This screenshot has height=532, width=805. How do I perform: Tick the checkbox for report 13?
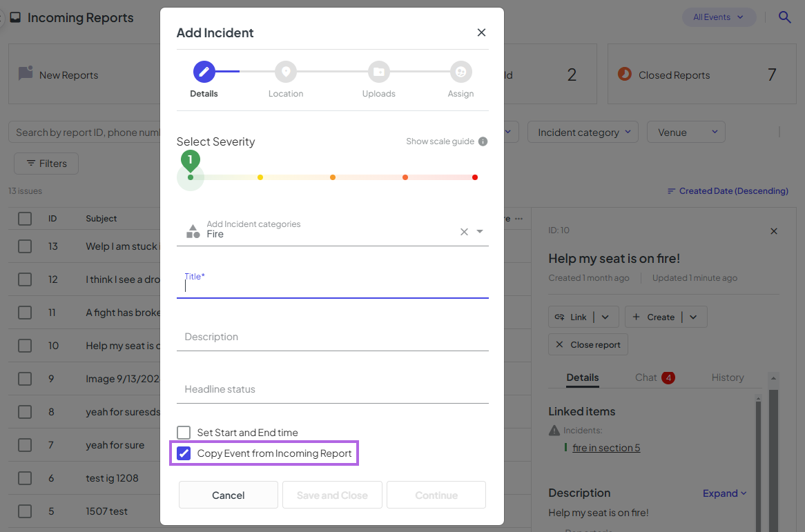[25, 246]
